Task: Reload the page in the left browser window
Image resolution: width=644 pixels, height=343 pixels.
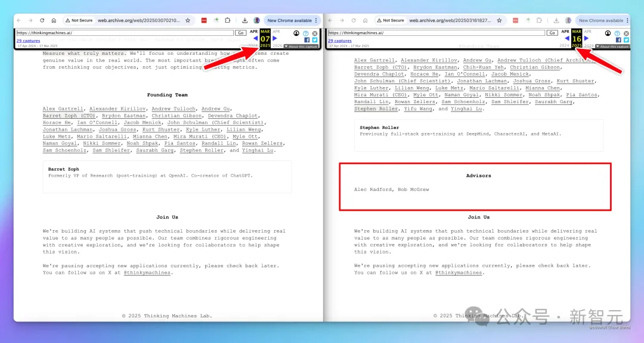Action: pos(42,20)
